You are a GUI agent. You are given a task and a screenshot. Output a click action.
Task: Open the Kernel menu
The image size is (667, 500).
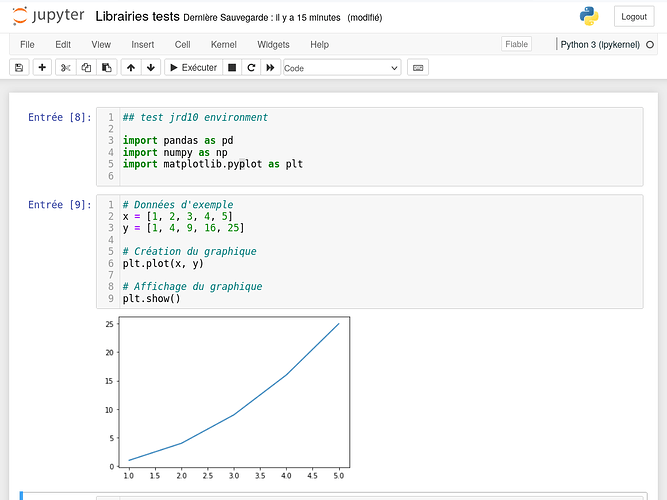pos(224,45)
